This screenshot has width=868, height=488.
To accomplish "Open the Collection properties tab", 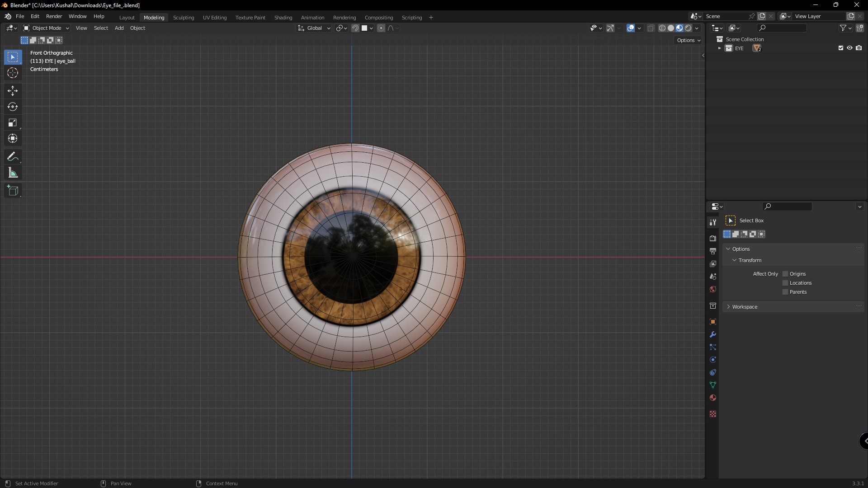I will [x=713, y=305].
